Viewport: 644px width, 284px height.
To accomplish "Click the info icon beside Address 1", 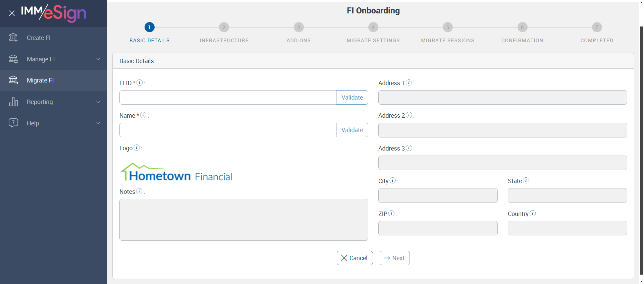I will (409, 82).
